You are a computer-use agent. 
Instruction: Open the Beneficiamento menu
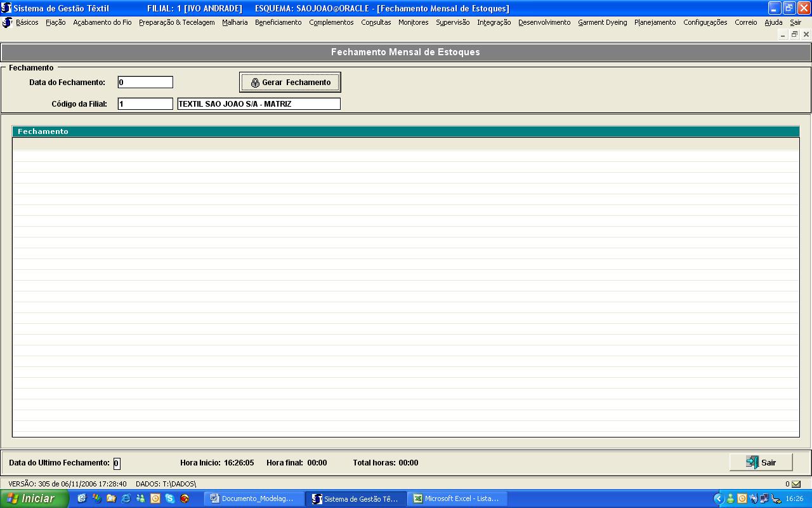tap(278, 22)
